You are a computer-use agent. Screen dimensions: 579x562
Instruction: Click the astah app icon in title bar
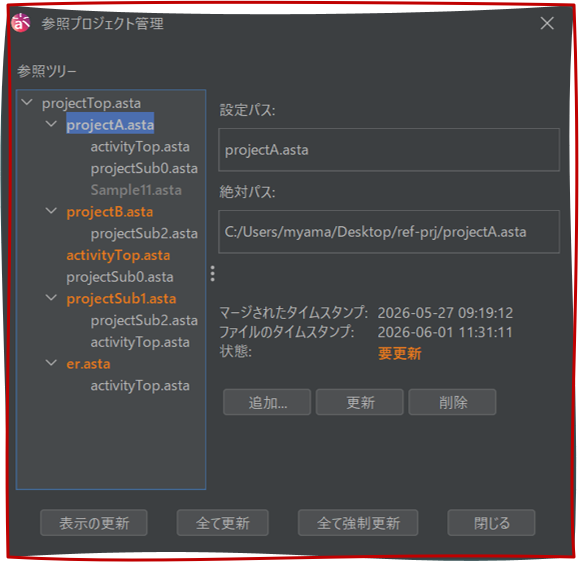[x=20, y=23]
